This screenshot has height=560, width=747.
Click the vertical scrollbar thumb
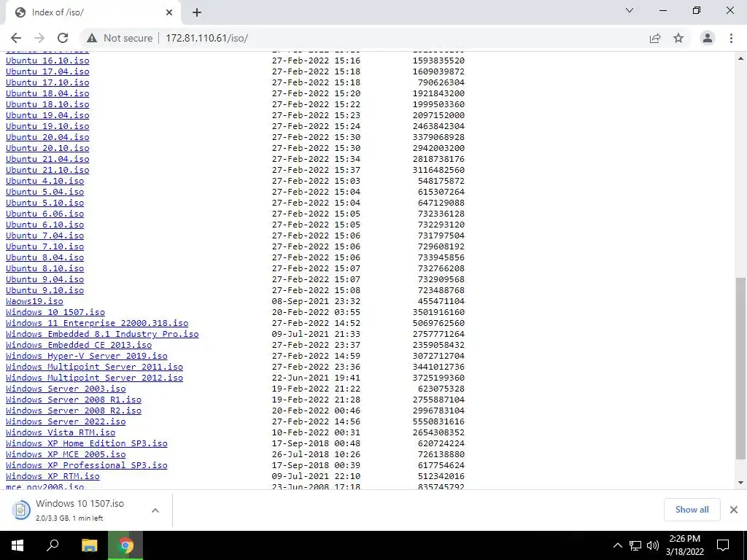[741, 368]
